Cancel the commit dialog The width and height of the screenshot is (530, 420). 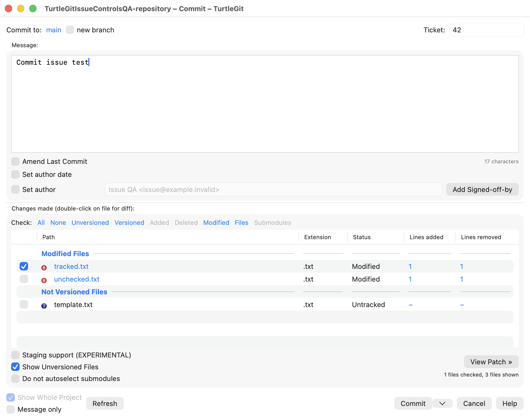coord(474,404)
